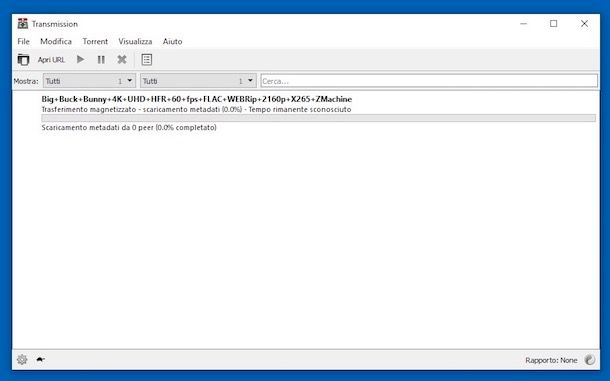Open the Visualizza menu
This screenshot has height=381, width=610.
[135, 41]
